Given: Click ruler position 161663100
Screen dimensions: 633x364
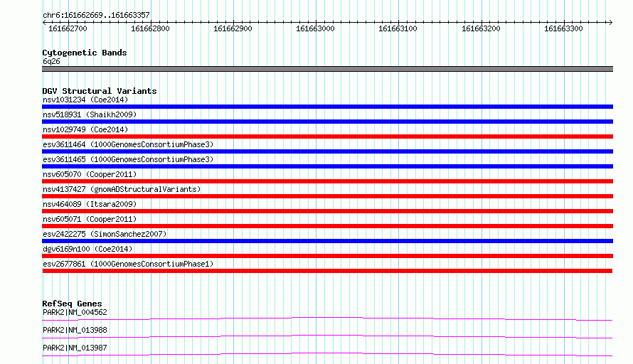Looking at the screenshot, I should 398,28.
